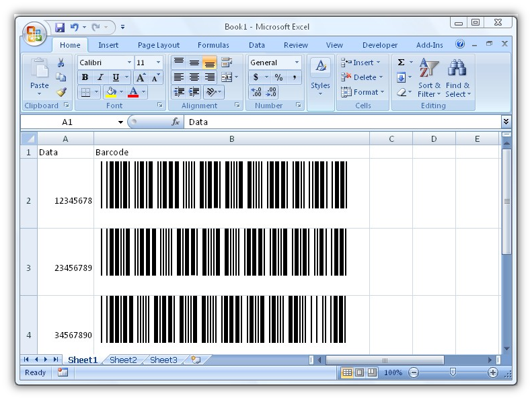The image size is (532, 400).
Task: Center text horizontally
Action: pyautogui.click(x=194, y=77)
